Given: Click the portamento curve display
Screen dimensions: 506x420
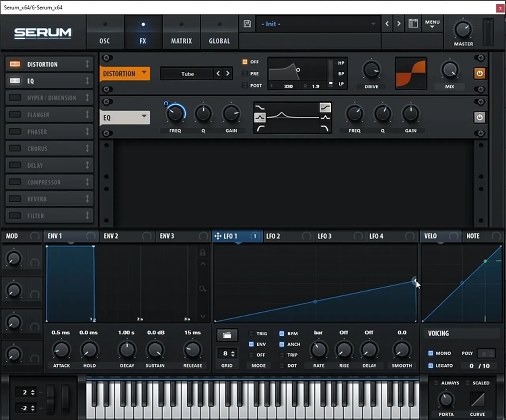Looking at the screenshot, I should tap(478, 399).
